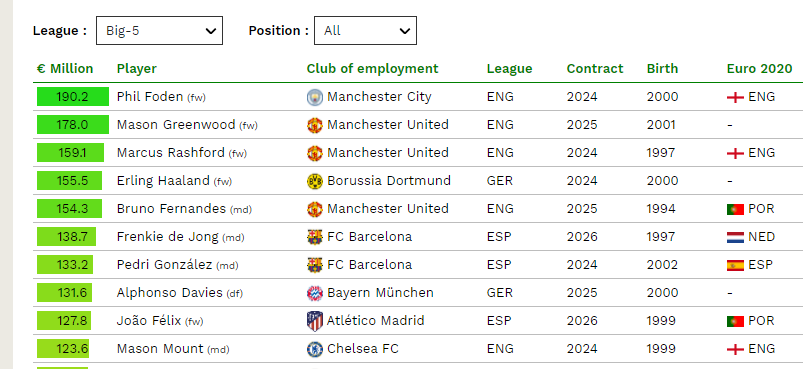Screen dimensions: 803x369
Task: Open the League dropdown showing Big-5
Action: tap(159, 31)
